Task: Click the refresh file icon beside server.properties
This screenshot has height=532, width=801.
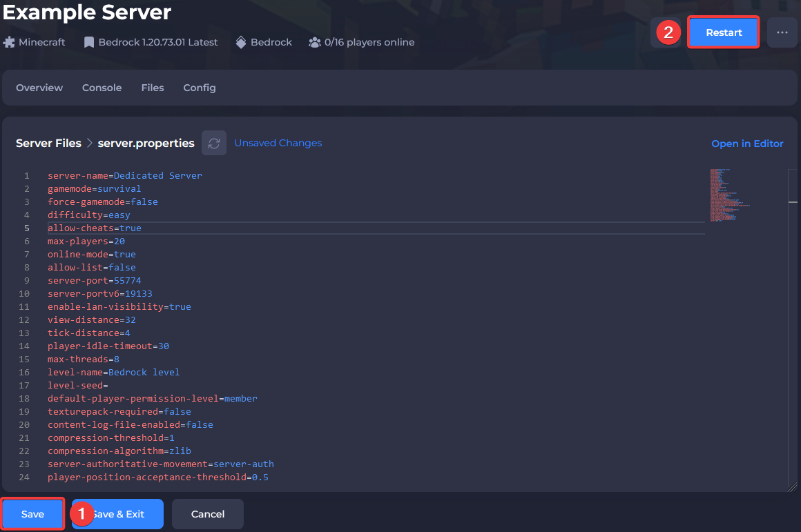Action: coord(214,143)
